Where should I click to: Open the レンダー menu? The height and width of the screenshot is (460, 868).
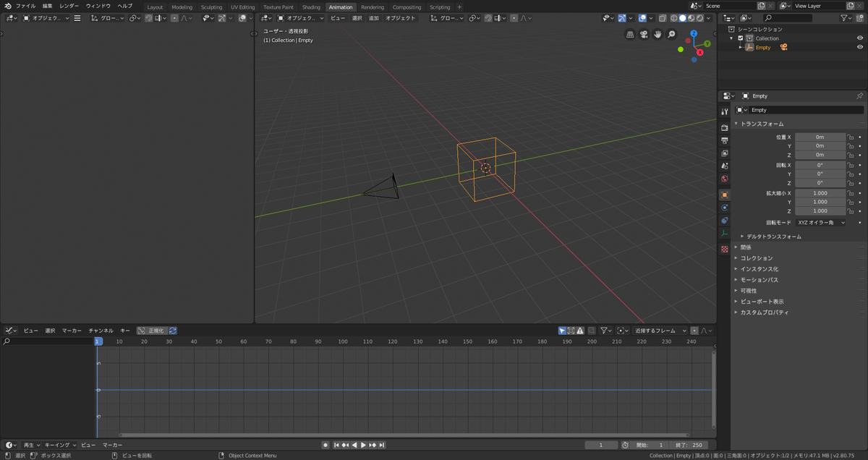tap(69, 6)
